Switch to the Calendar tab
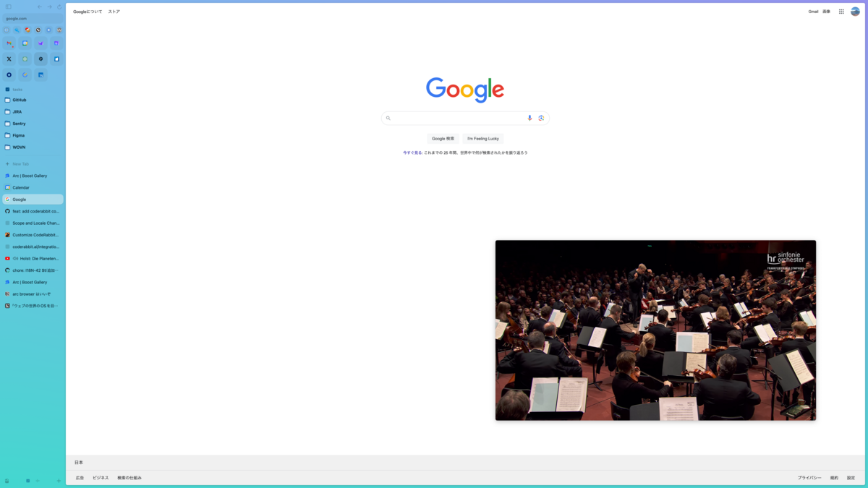The image size is (868, 488). pyautogui.click(x=33, y=187)
